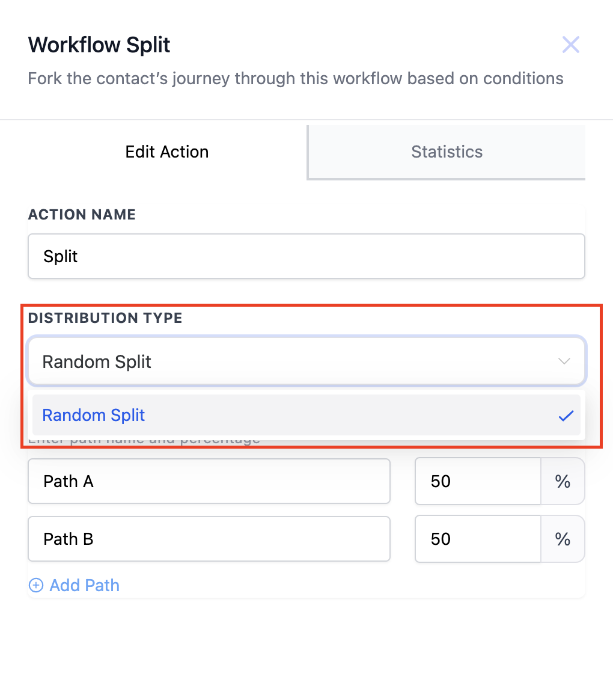
Task: Click the percent symbol next to Path A
Action: [x=563, y=481]
